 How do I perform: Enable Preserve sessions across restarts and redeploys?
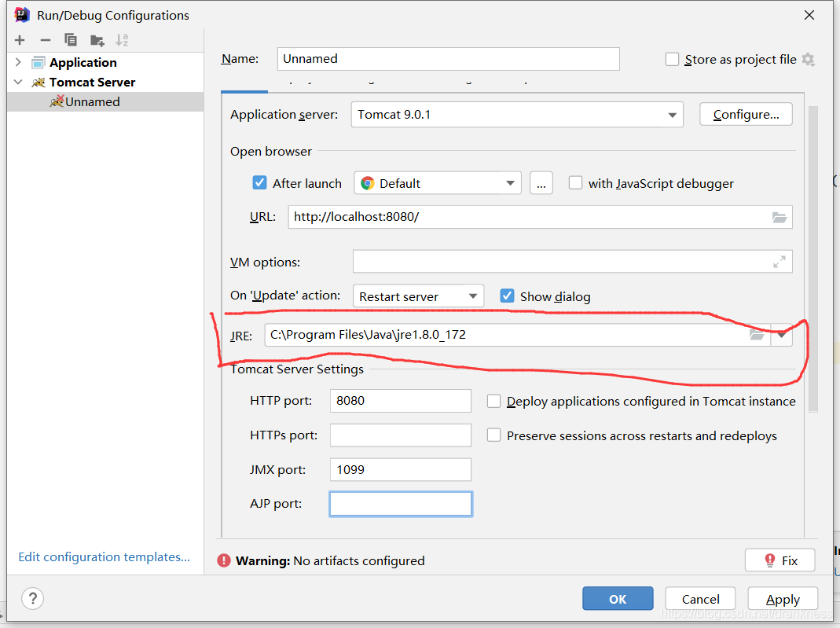click(494, 435)
